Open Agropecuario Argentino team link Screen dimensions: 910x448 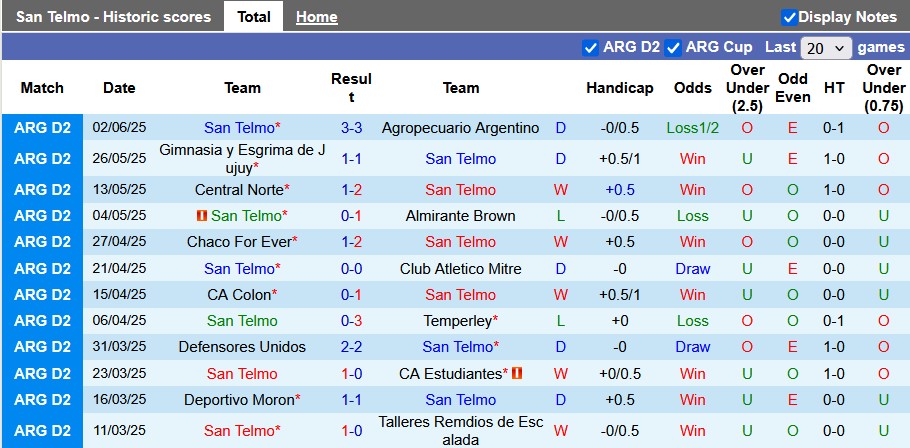(460, 128)
